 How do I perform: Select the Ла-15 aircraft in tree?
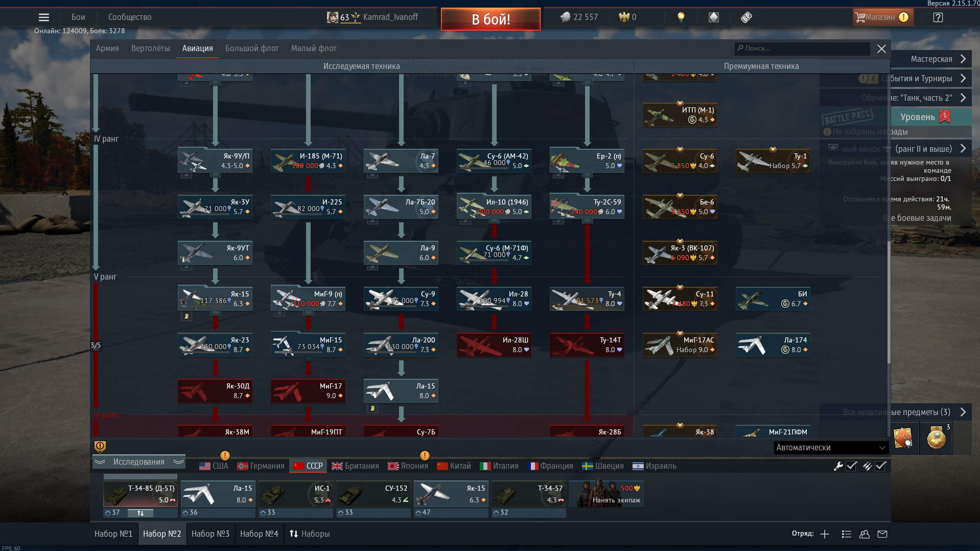click(401, 391)
